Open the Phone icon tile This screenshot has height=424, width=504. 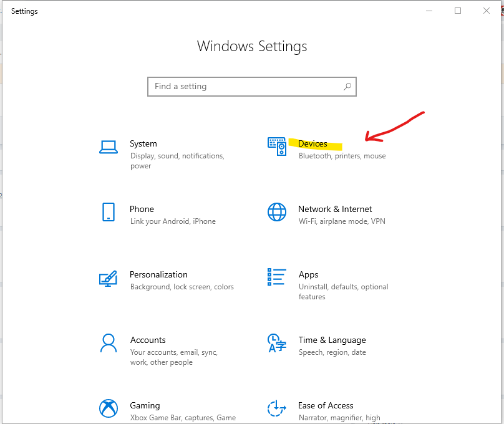109,212
